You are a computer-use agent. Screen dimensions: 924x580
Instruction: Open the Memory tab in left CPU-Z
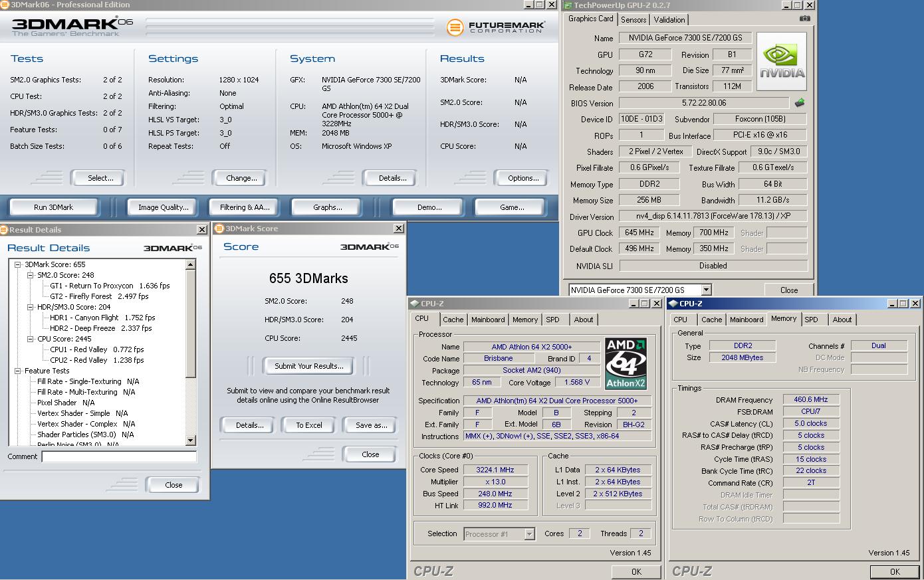525,320
